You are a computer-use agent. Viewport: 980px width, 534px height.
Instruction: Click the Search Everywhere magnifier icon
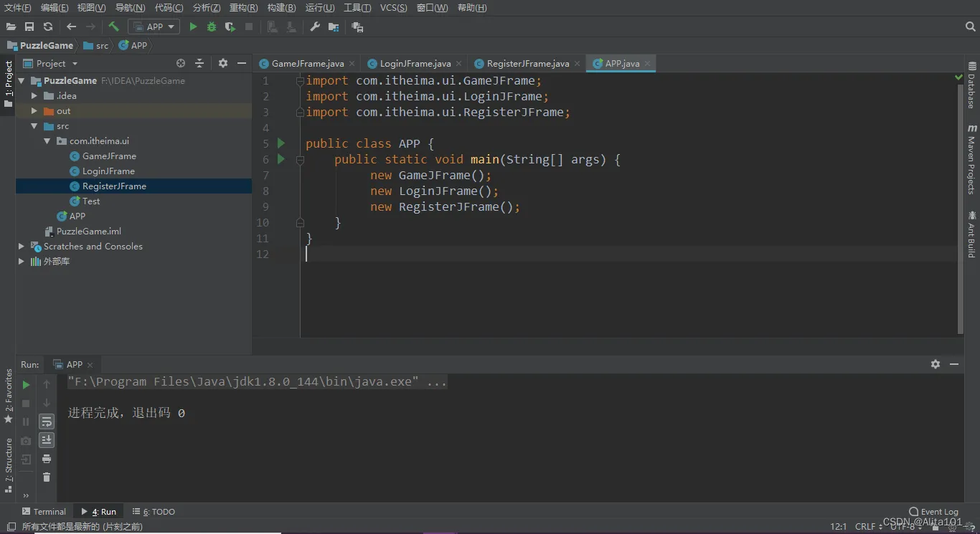point(971,27)
